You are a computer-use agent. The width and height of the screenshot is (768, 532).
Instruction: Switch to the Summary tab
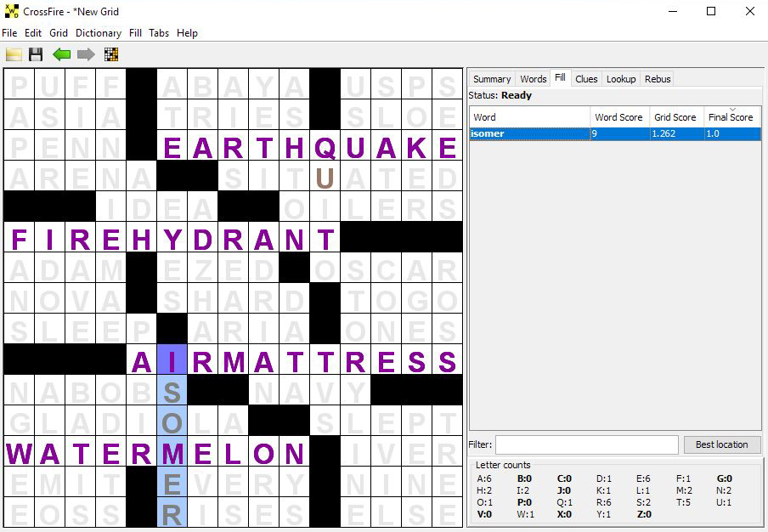492,79
